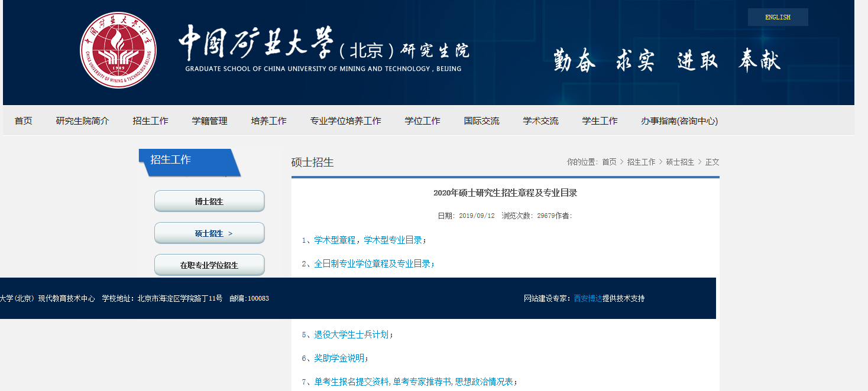
Task: Select 专业学位培养工作 in navigation bar
Action: point(346,121)
